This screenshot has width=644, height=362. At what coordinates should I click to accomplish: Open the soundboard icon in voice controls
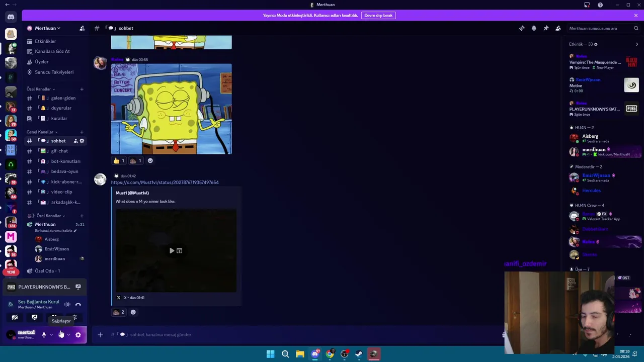[74, 317]
